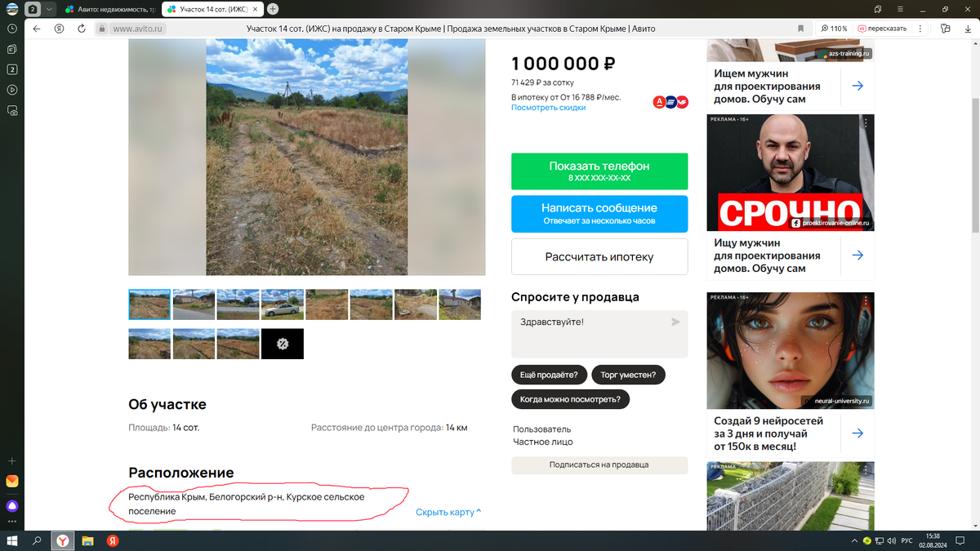Viewport: 980px width, 551px height.
Task: Open File Explorer from the taskbar
Action: tap(87, 540)
